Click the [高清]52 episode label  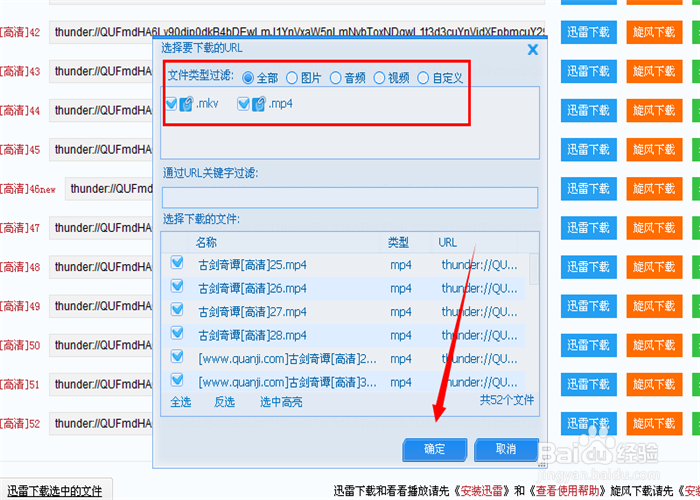20,424
